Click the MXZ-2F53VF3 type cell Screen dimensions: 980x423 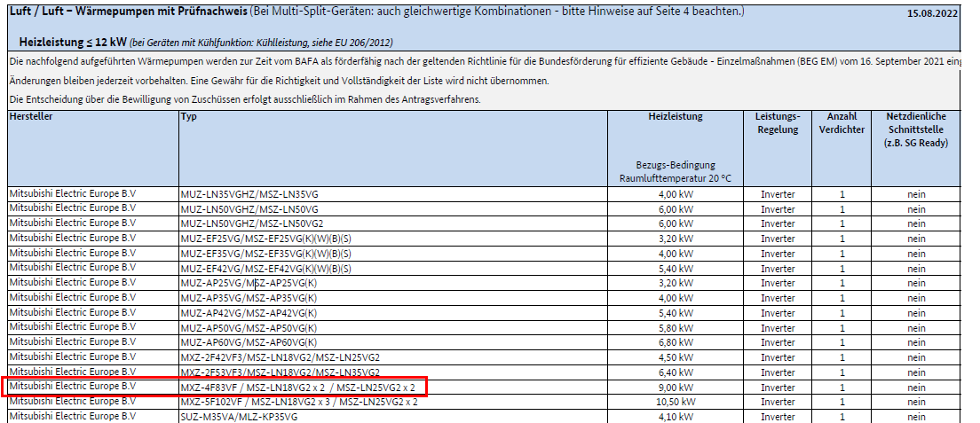pyautogui.click(x=393, y=372)
